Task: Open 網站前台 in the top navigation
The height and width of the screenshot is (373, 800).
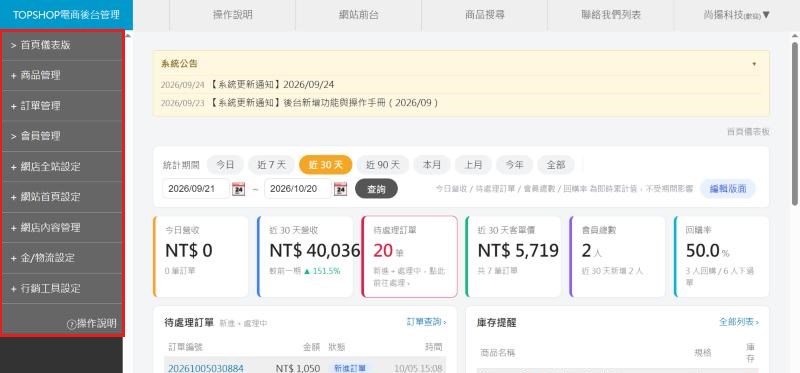Action: 359,15
